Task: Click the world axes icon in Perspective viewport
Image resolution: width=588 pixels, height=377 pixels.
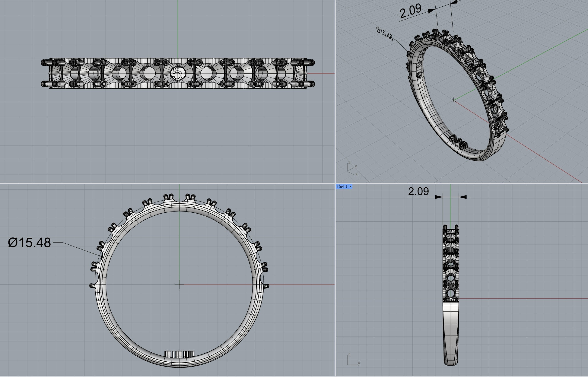Action: 352,169
